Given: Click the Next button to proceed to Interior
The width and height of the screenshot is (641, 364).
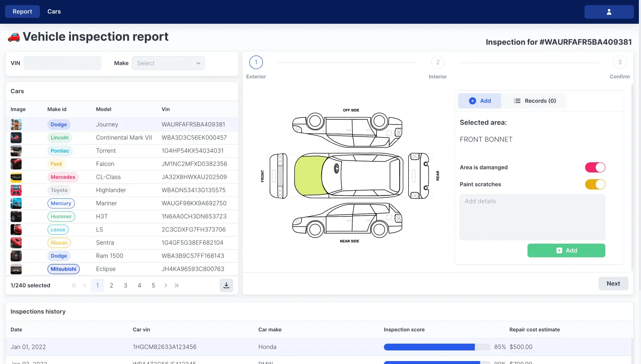Looking at the screenshot, I should coord(613,283).
